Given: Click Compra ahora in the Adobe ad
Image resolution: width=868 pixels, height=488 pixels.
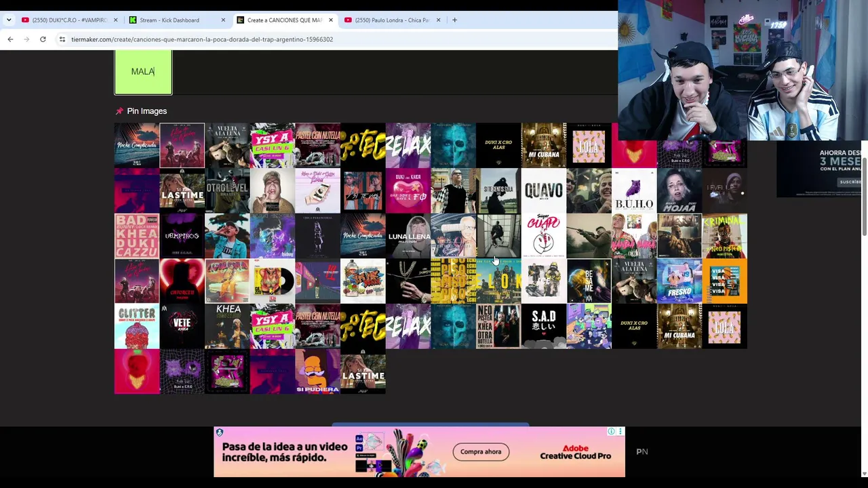Looking at the screenshot, I should click(x=481, y=452).
